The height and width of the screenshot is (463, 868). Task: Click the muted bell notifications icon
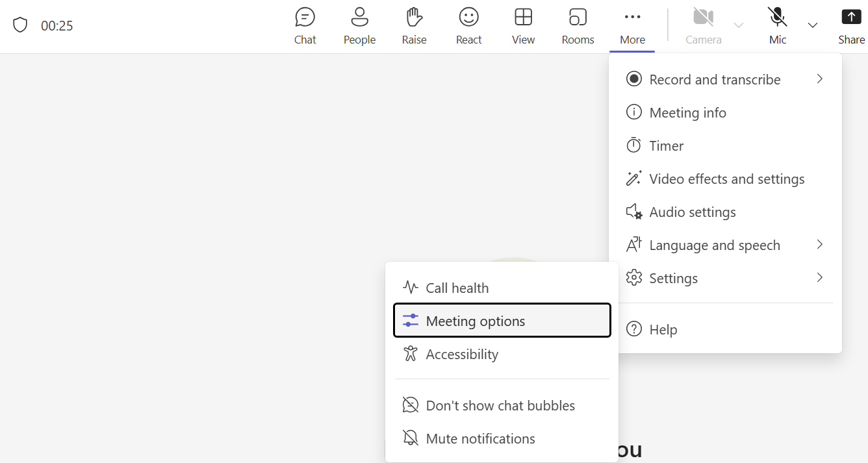(x=410, y=438)
